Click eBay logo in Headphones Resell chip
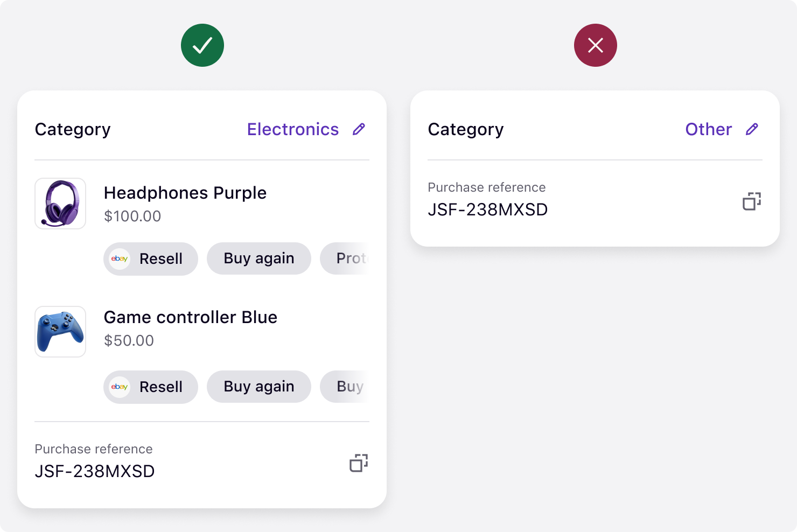 120,259
